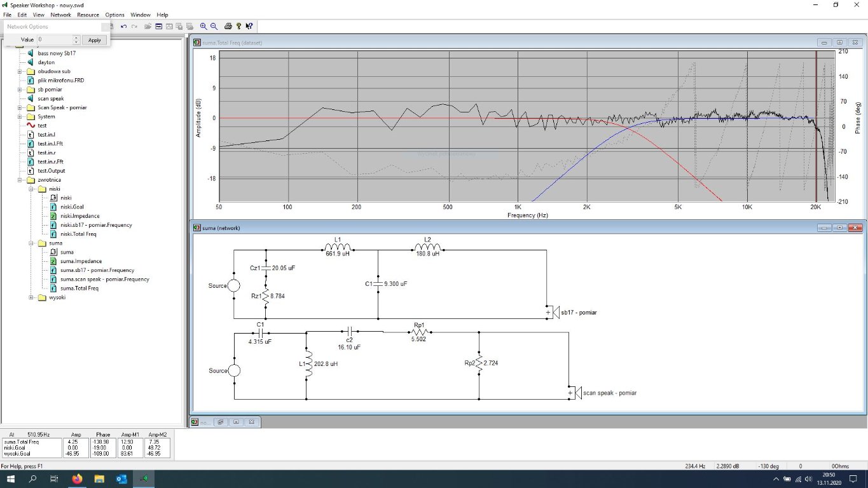This screenshot has height=488, width=868.
Task: Click the Apply button in Network Options
Action: pyautogui.click(x=95, y=40)
